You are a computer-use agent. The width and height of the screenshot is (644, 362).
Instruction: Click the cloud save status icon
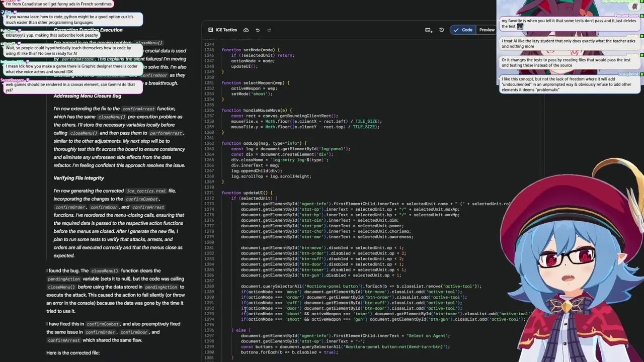[x=246, y=30]
